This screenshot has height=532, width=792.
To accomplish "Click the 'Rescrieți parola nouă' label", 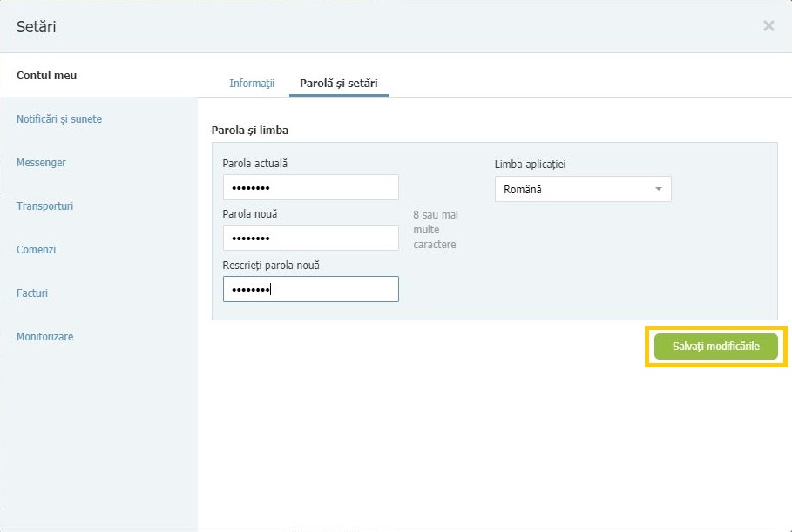I will tap(271, 265).
